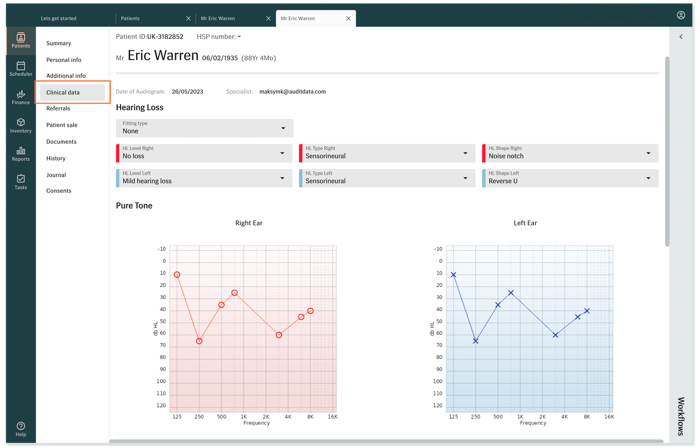
Task: Expand the HSP number dropdown
Action: (x=220, y=37)
